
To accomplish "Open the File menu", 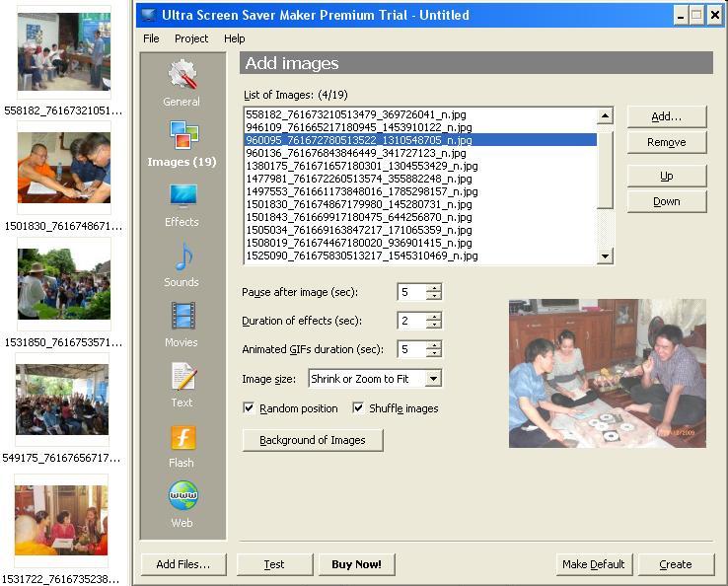I will [x=151, y=38].
